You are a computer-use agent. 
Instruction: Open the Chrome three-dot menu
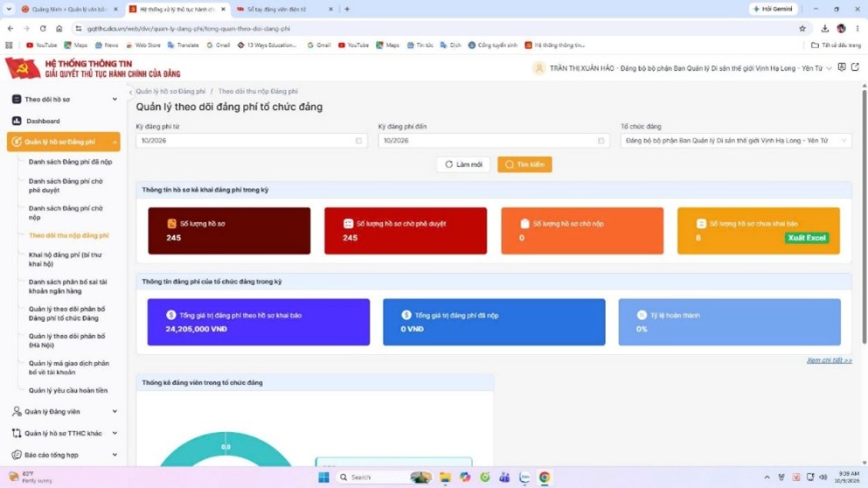click(858, 28)
